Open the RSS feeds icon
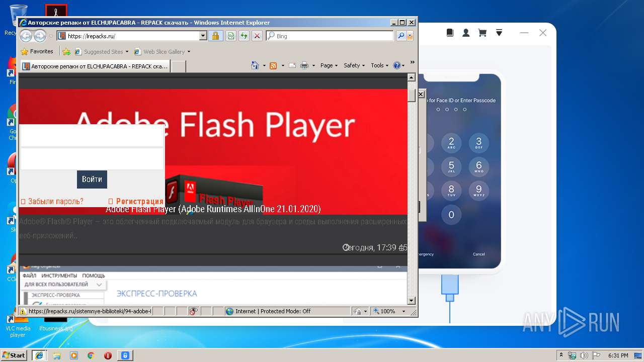Image resolution: width=644 pixels, height=362 pixels. click(273, 65)
